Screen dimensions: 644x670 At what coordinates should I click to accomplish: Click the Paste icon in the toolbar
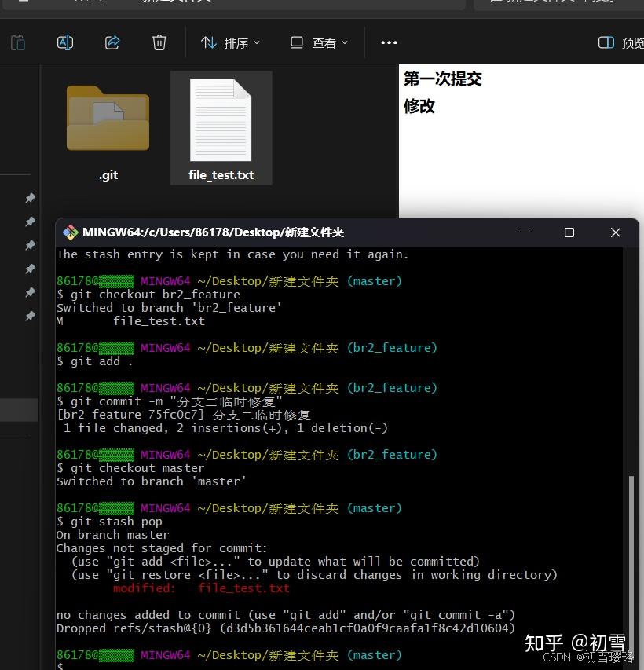(17, 42)
